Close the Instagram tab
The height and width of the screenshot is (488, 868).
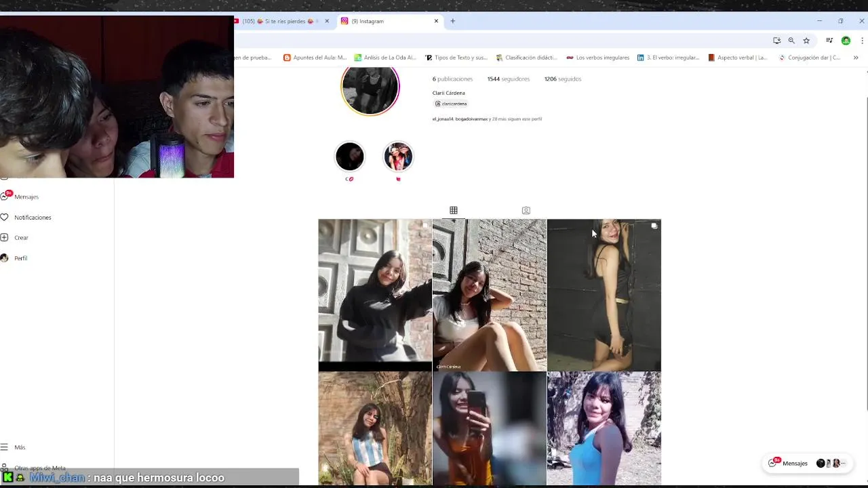pos(436,21)
